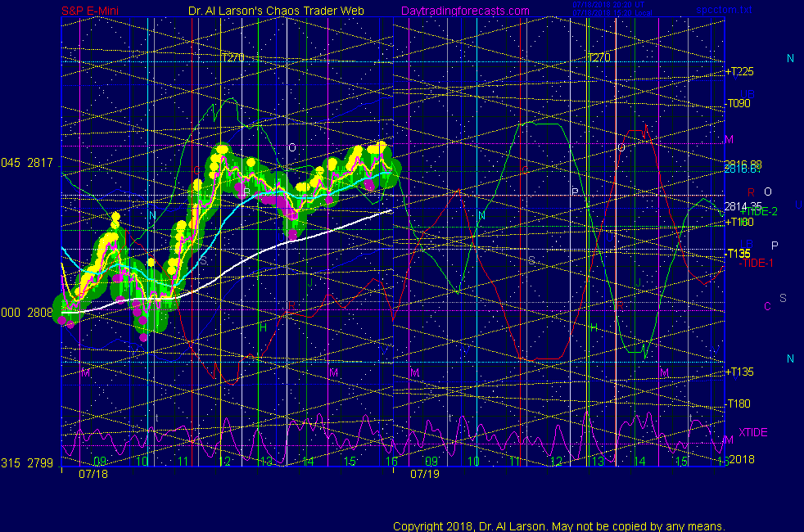Select the 07/19 date label
The image size is (804, 532).
pos(425,474)
